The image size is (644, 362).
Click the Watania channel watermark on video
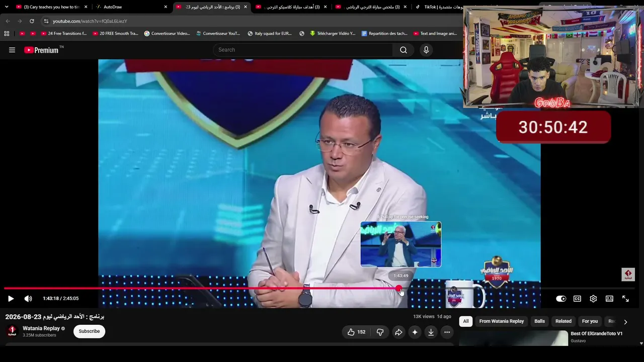pos(628,275)
